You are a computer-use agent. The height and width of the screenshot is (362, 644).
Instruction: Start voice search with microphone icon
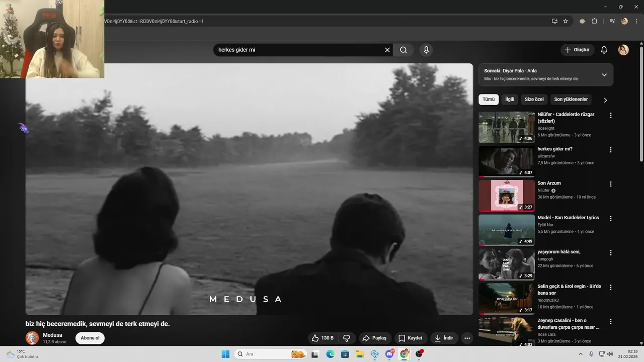tap(426, 50)
